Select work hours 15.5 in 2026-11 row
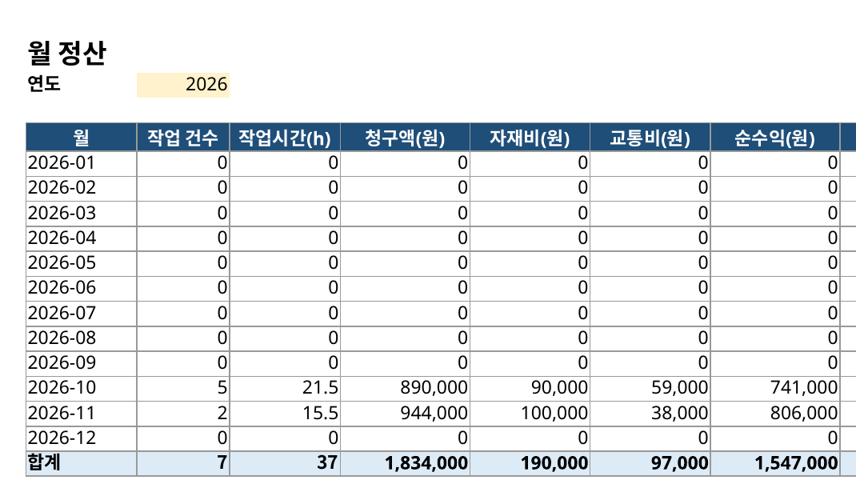The height and width of the screenshot is (504, 856). [285, 414]
